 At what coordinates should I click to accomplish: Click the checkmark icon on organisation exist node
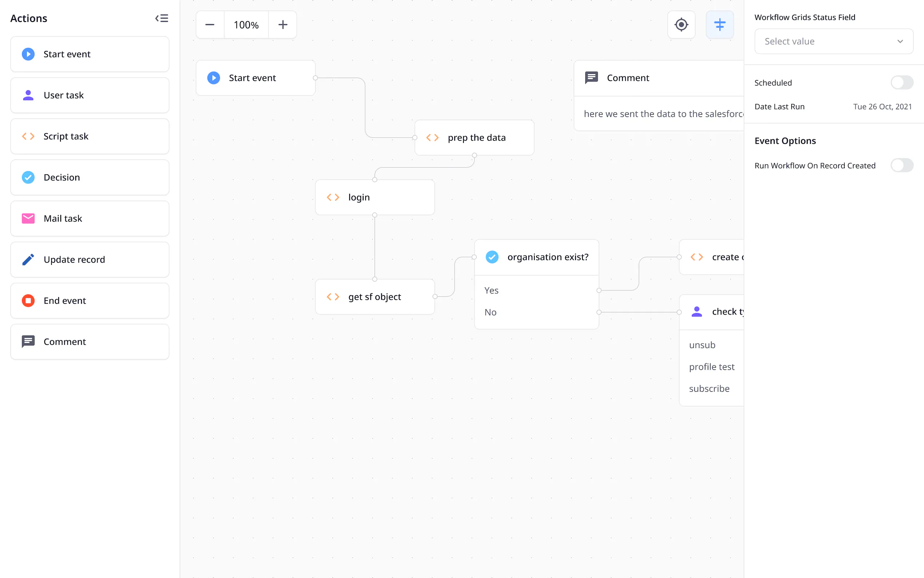[492, 257]
